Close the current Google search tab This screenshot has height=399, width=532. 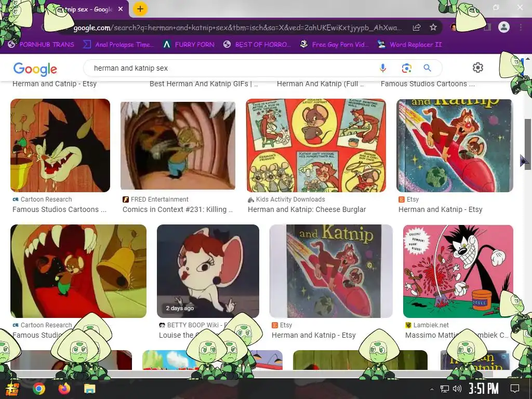click(x=121, y=9)
